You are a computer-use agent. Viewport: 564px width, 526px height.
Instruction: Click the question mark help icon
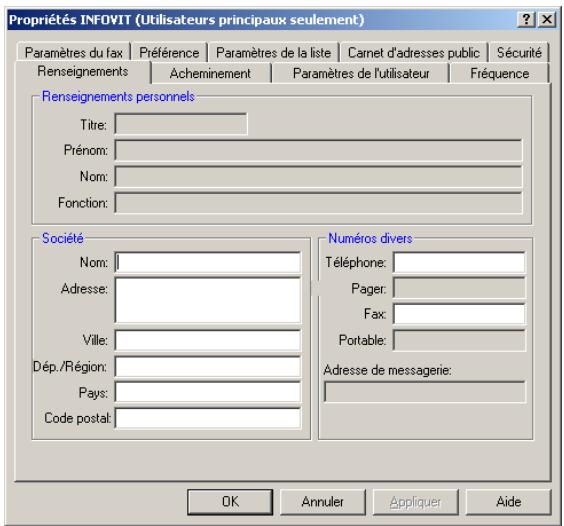tap(526, 19)
